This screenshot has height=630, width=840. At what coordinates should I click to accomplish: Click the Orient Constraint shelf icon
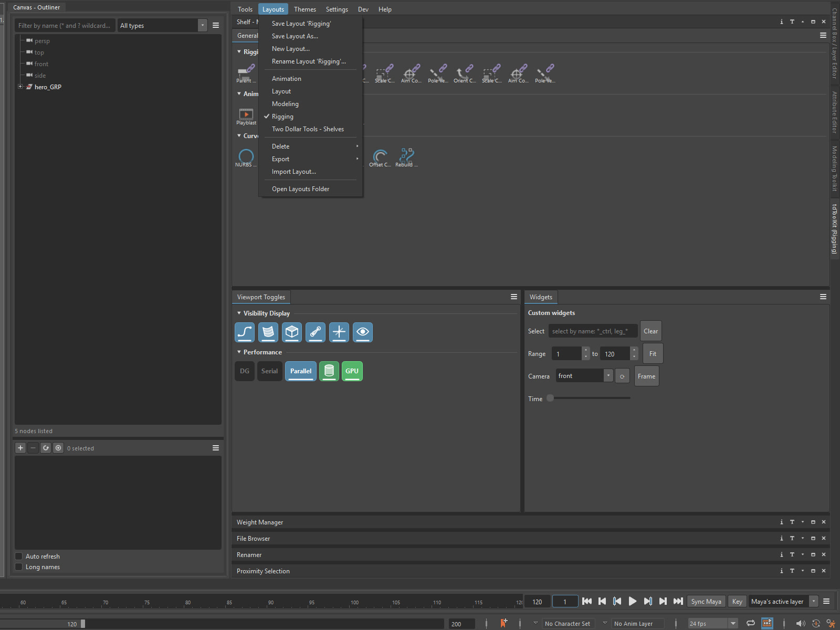(465, 73)
